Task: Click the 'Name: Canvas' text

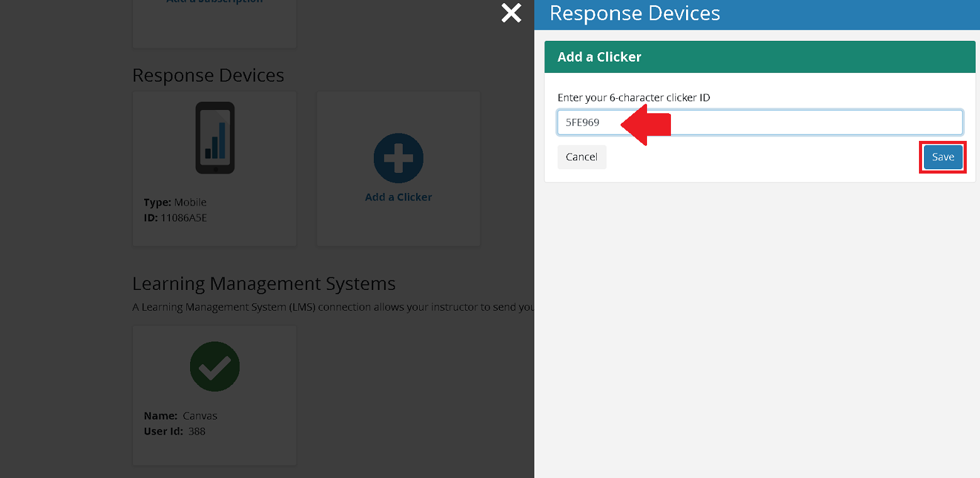Action: pos(181,416)
